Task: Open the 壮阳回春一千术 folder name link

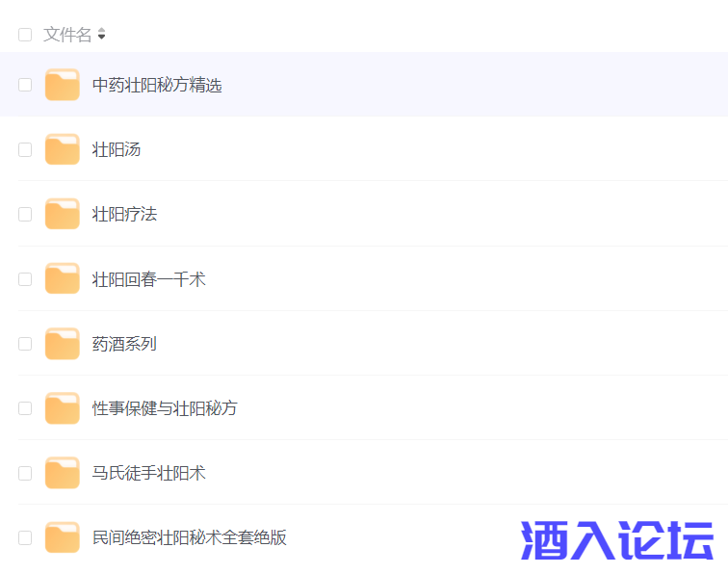Action: pos(148,279)
